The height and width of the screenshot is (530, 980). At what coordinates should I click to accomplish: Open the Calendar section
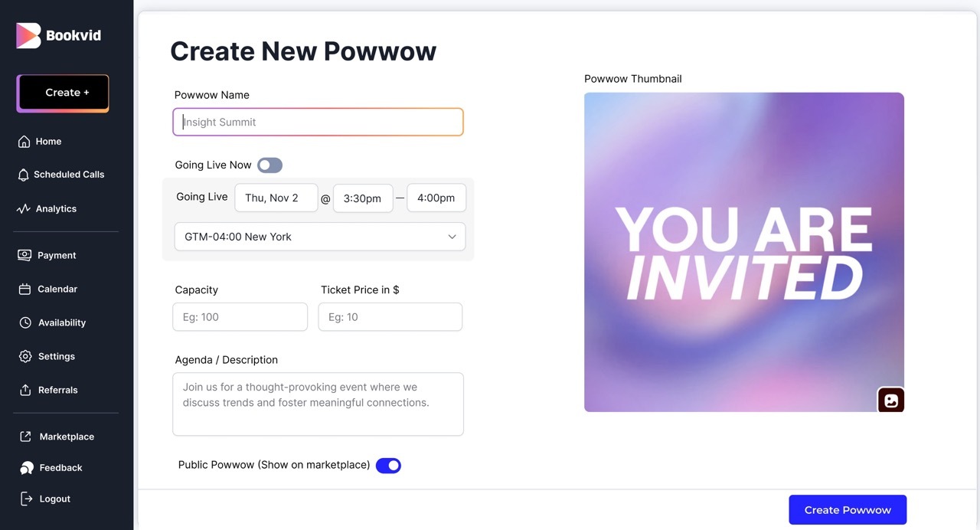point(57,289)
